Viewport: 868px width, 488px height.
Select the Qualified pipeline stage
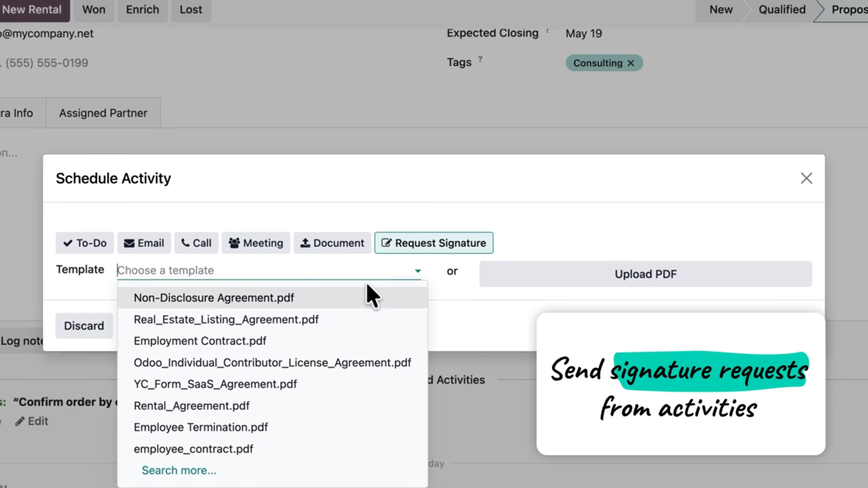[x=782, y=9]
